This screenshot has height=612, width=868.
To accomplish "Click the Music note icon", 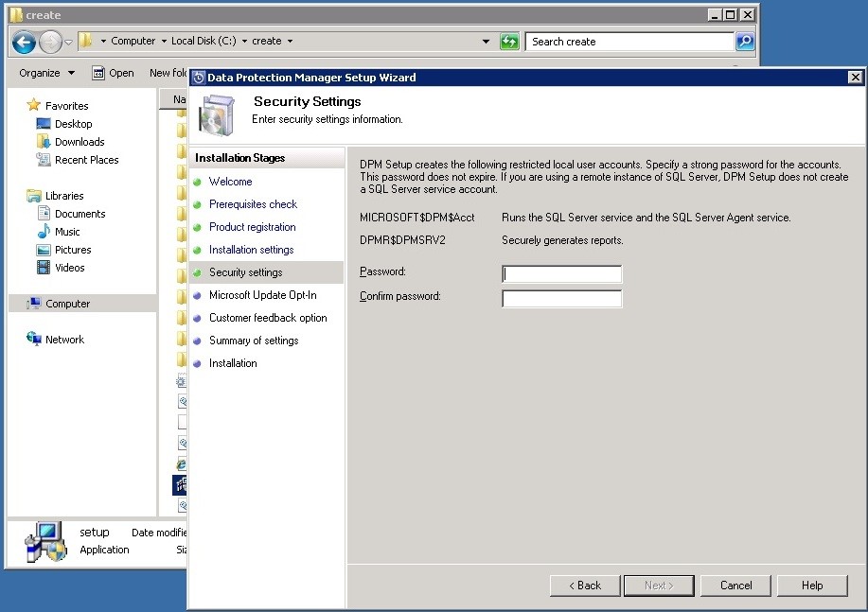I will 44,232.
